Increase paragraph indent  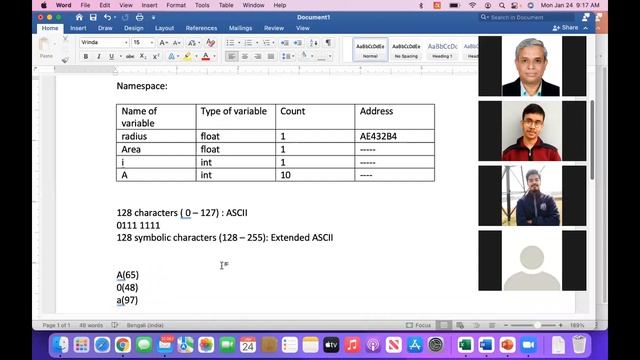(x=298, y=43)
